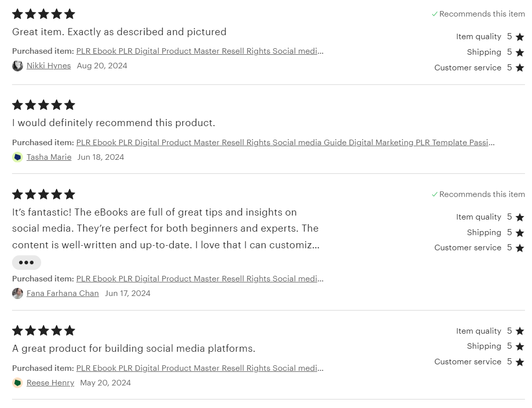Open Fana Farhana Chan profile link
This screenshot has height=408, width=532.
63,293
